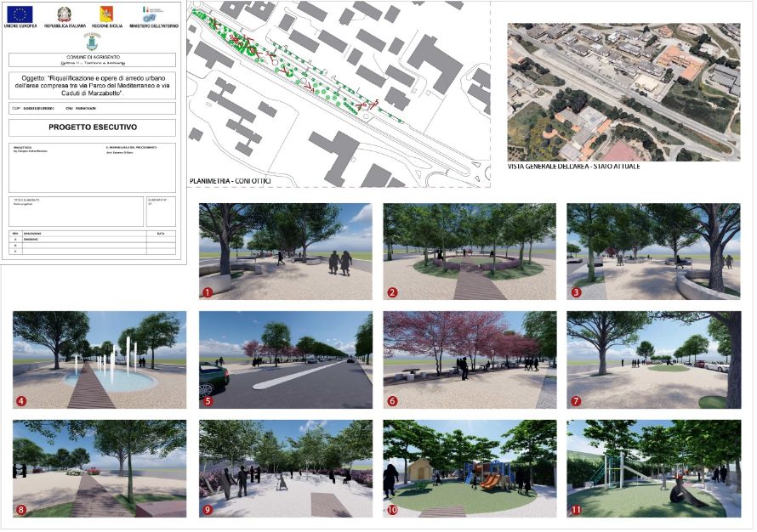Click the Comune di Agrigento crest
This screenshot has height=532, width=757.
coord(92,42)
